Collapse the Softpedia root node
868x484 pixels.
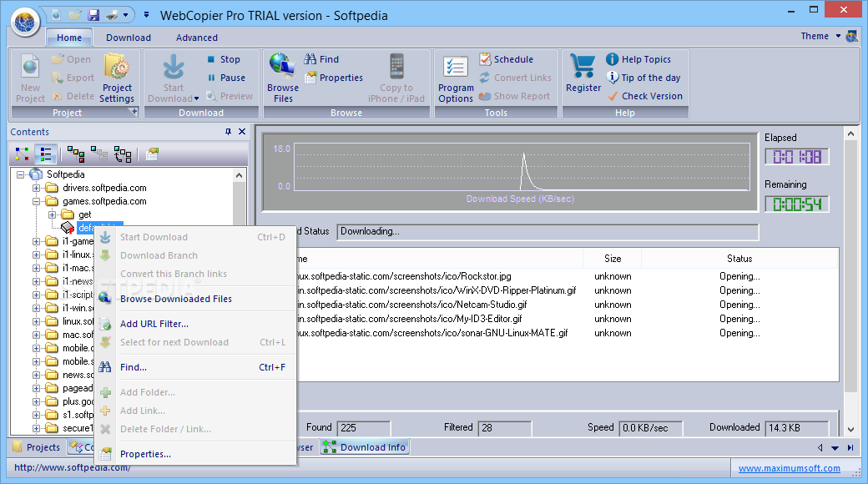pos(20,174)
